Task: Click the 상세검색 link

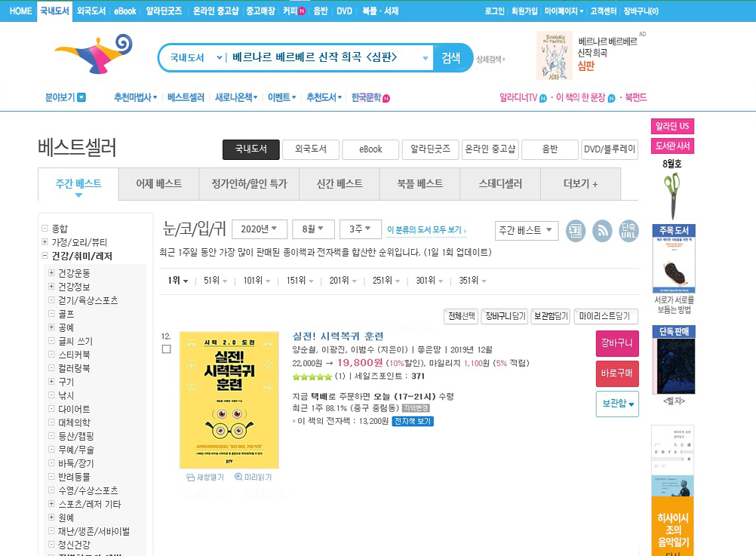Action: [490, 60]
